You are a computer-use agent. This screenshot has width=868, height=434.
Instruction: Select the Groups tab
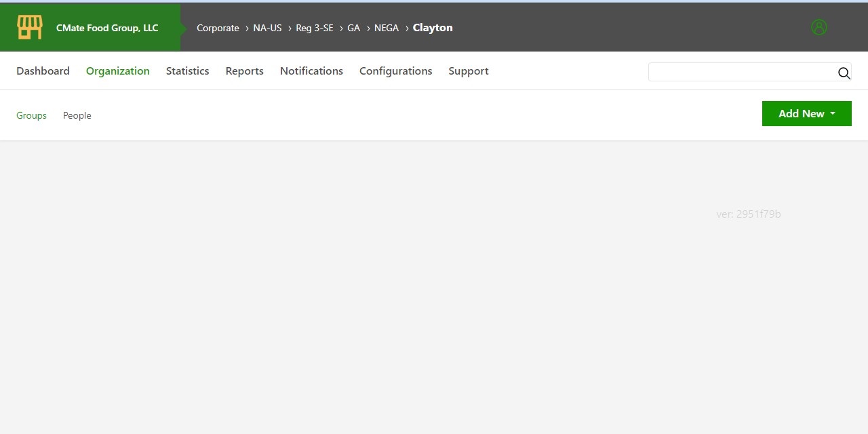pos(31,115)
